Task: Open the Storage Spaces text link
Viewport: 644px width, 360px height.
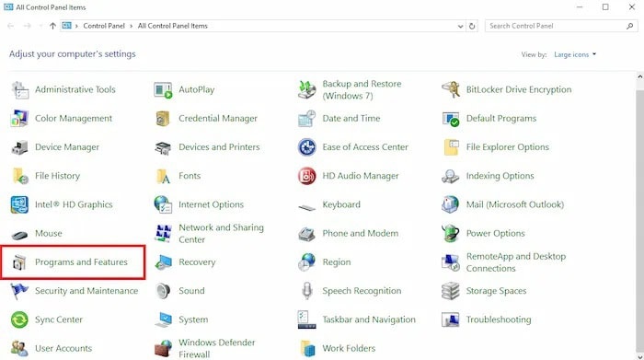Action: point(496,291)
